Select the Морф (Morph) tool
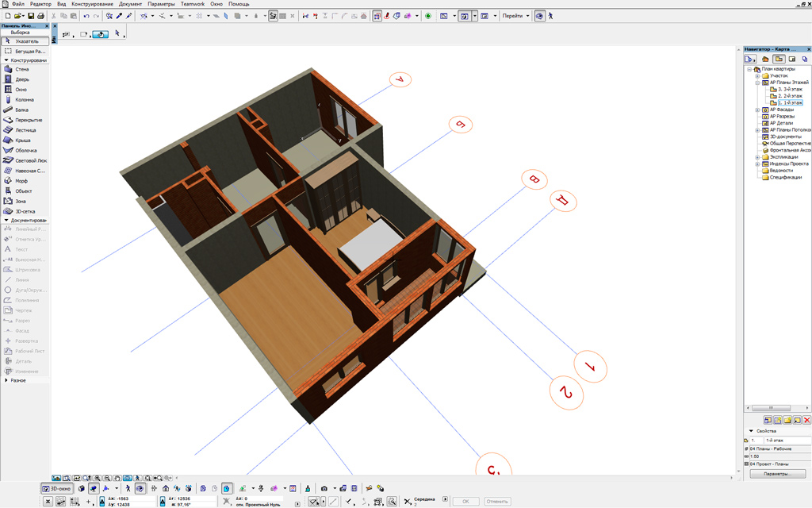The width and height of the screenshot is (812, 508). coord(22,180)
